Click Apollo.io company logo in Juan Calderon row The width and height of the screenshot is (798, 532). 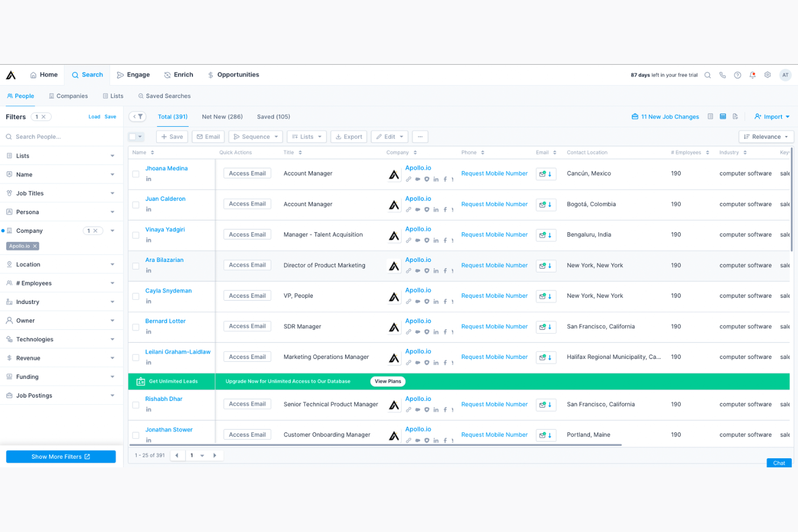[x=394, y=205]
